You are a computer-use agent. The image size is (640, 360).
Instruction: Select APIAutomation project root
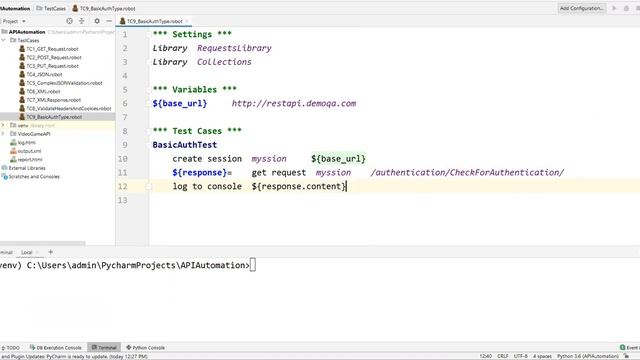tap(27, 32)
